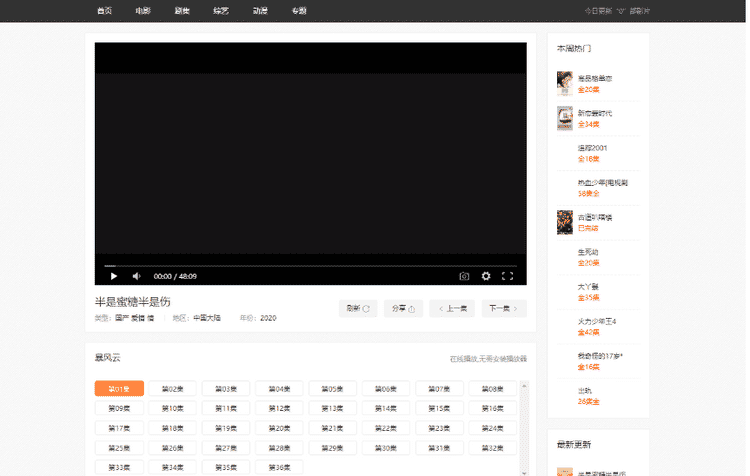The height and width of the screenshot is (476, 750).
Task: Open the 综艺 variety menu item
Action: pyautogui.click(x=221, y=11)
